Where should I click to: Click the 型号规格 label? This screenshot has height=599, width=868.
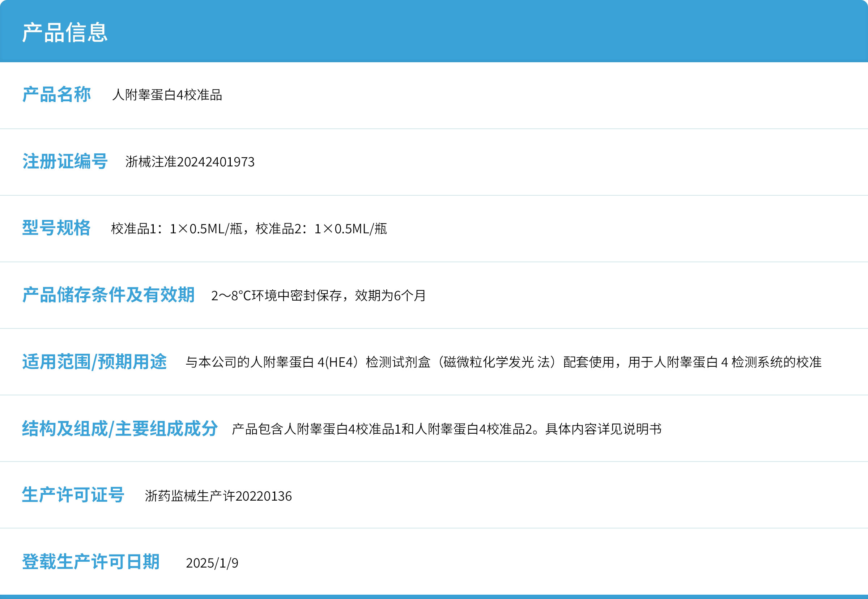tap(56, 228)
